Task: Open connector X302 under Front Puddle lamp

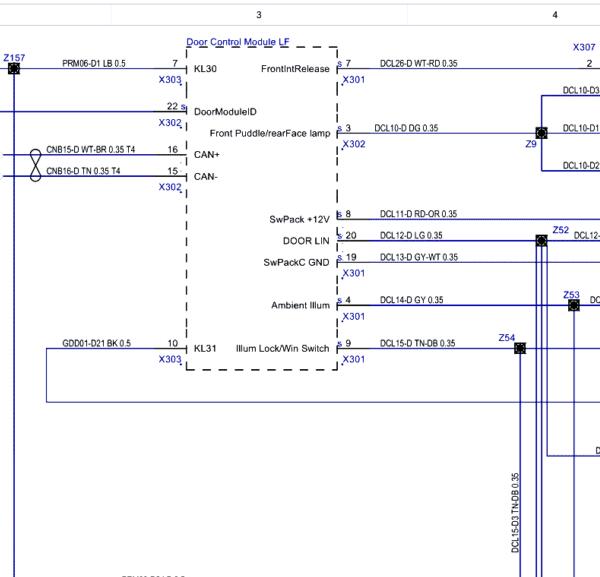Action: [x=354, y=144]
